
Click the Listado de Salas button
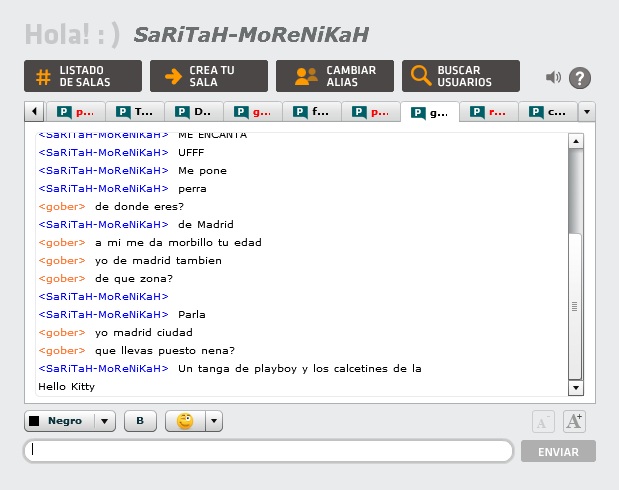tap(83, 76)
